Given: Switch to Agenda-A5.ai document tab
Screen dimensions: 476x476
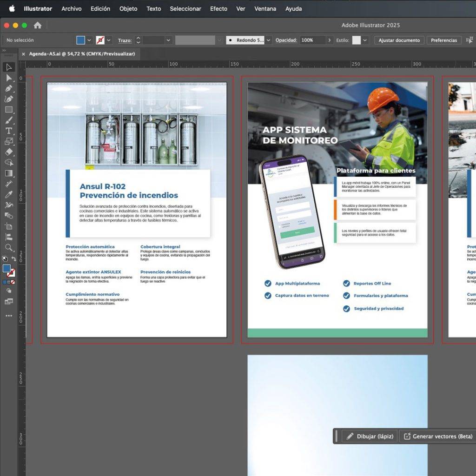Looking at the screenshot, I should [x=82, y=54].
